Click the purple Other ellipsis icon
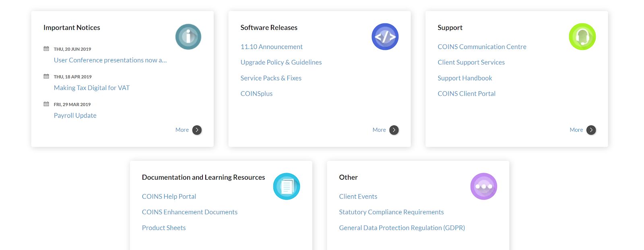Viewport: 644px width, 250px height. point(483,186)
